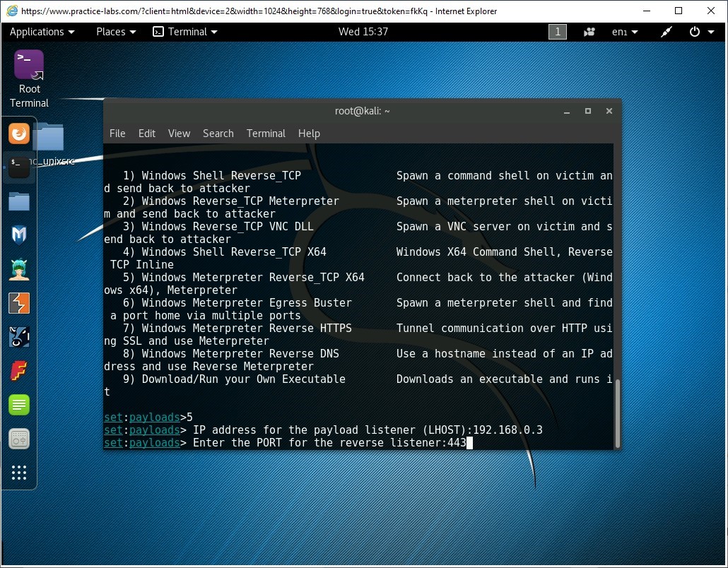
Task: Minimize the Internet Explorer window
Action: 646,11
